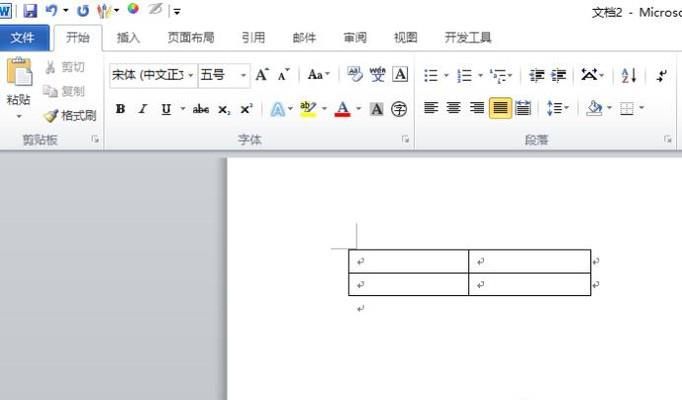Click the Increase Indent icon
This screenshot has width=682, height=400.
(x=558, y=75)
